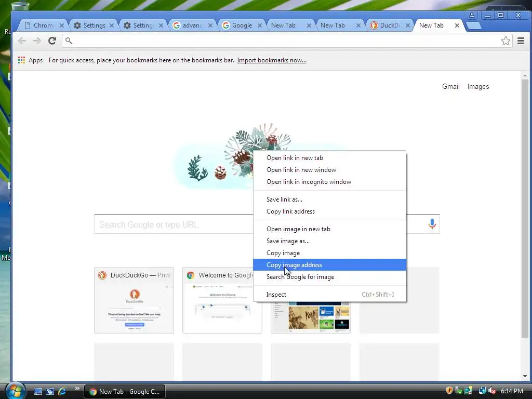Open the third most-visited thumbnail tile
Image resolution: width=532 pixels, height=399 pixels.
click(311, 317)
